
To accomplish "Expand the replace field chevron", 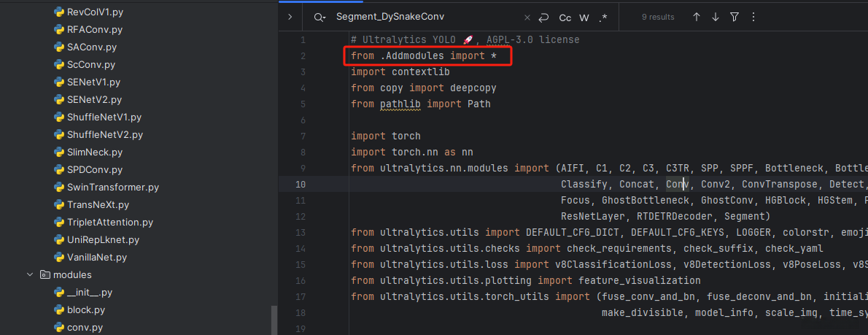I will (290, 17).
